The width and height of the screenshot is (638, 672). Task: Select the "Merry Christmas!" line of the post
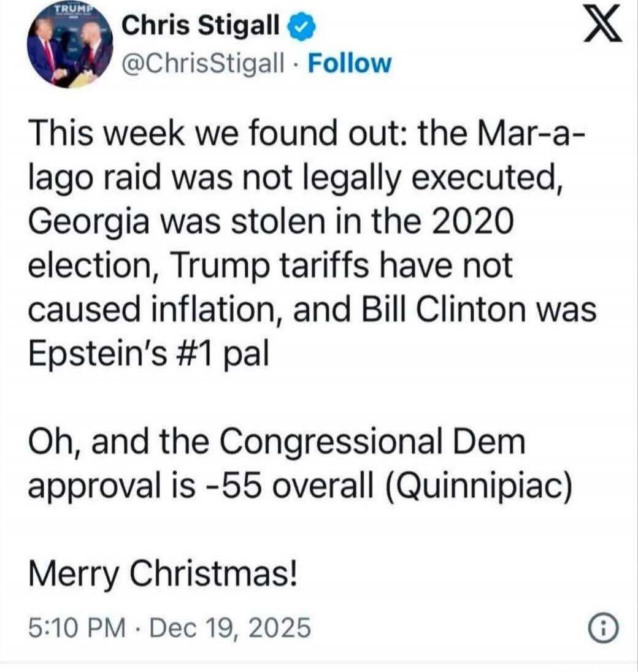(163, 573)
